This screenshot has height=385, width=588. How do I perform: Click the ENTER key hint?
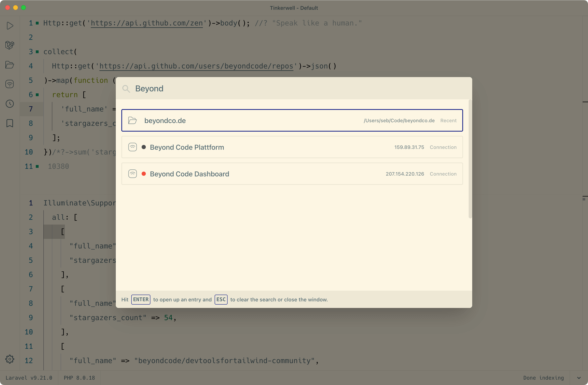tap(141, 299)
